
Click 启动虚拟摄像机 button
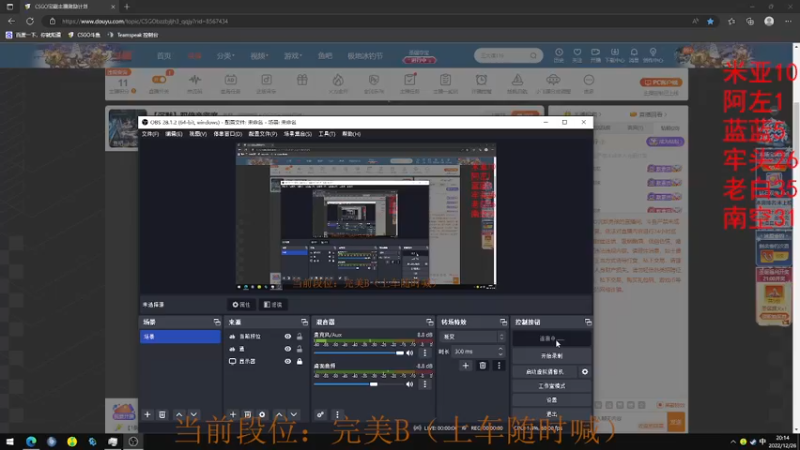(x=545, y=372)
